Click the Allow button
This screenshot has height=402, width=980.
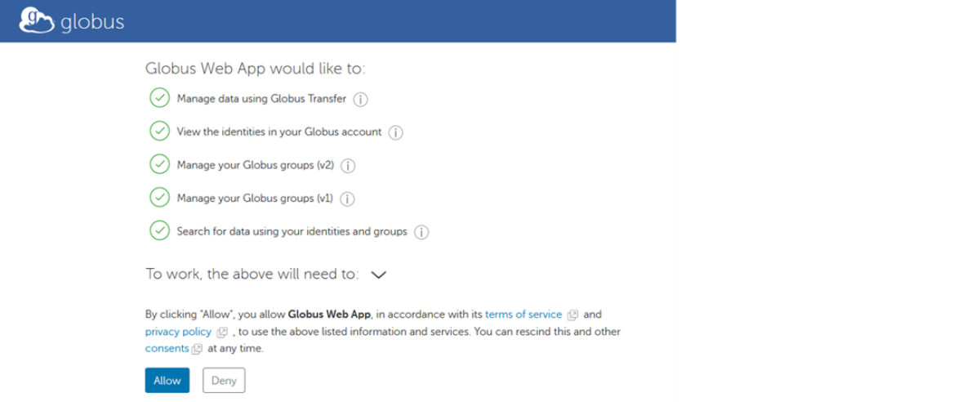(167, 381)
